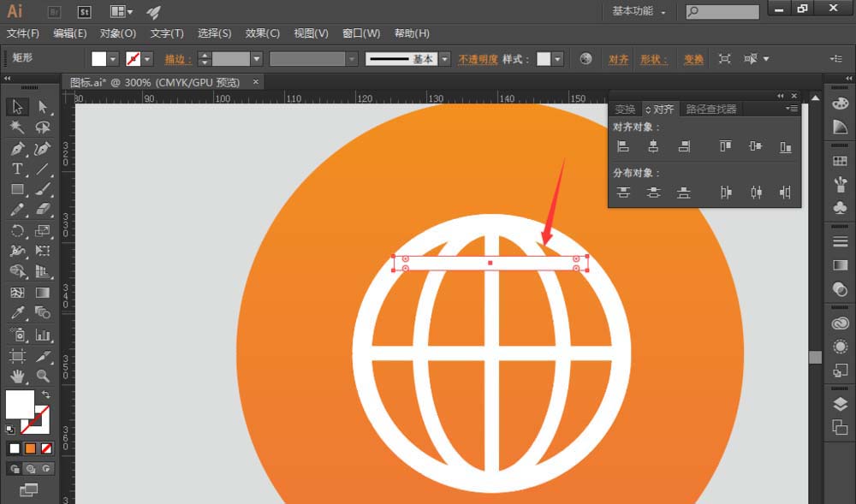Click the 变换 link in the control bar
This screenshot has width=856, height=504.
693,58
